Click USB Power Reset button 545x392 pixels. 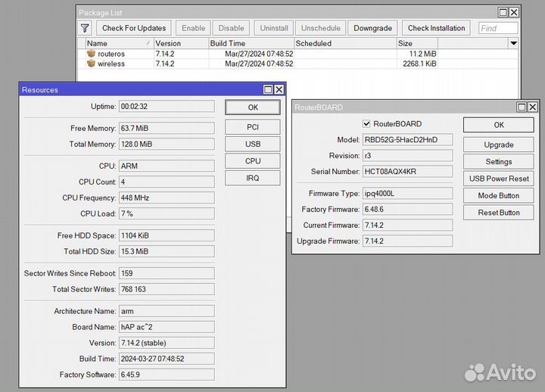pyautogui.click(x=499, y=179)
